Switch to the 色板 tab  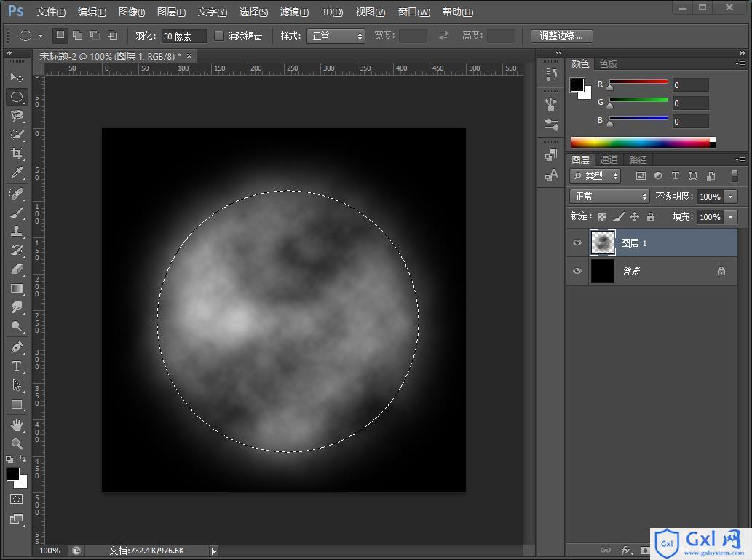(x=608, y=63)
